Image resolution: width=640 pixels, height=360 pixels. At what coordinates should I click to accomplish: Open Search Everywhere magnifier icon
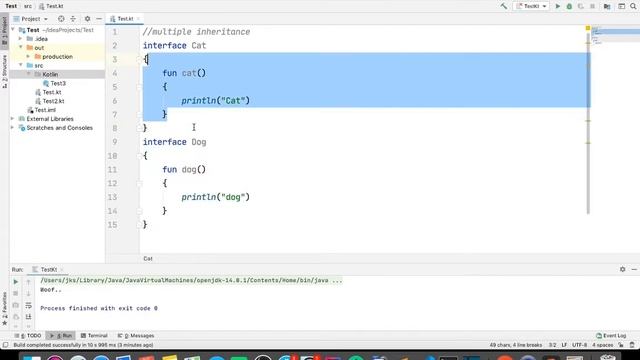tap(633, 6)
